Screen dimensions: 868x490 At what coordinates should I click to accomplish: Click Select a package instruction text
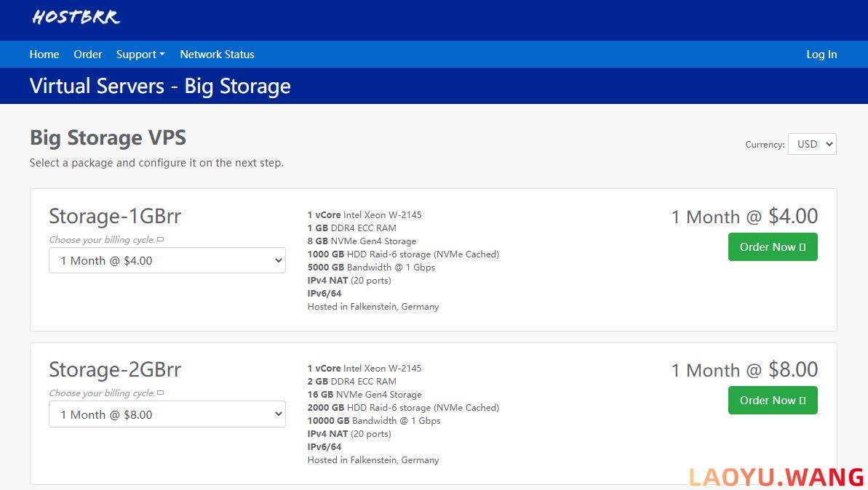tap(156, 163)
